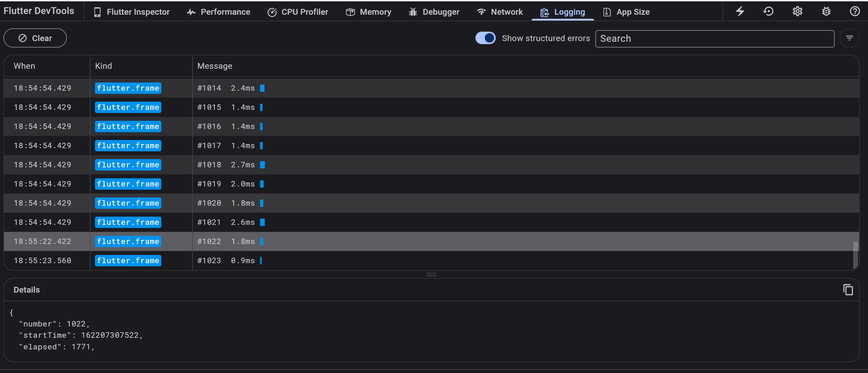The image size is (868, 373).
Task: Click the hot reload lightning icon
Action: [x=740, y=11]
